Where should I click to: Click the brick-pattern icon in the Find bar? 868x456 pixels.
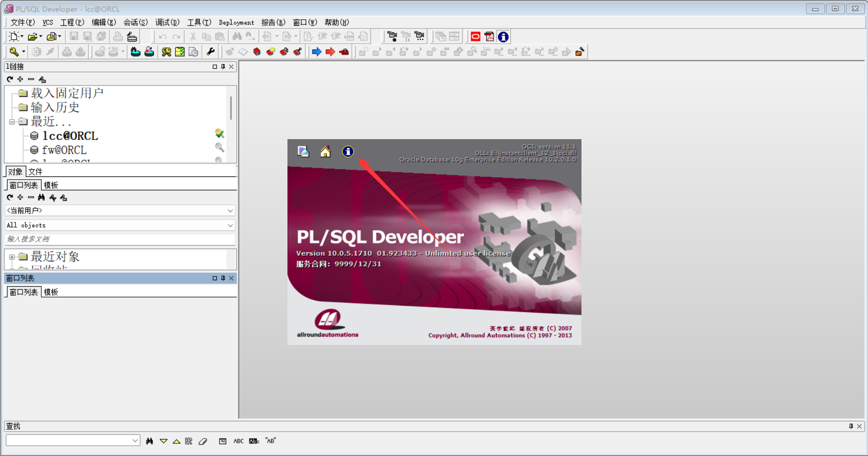pyautogui.click(x=189, y=441)
